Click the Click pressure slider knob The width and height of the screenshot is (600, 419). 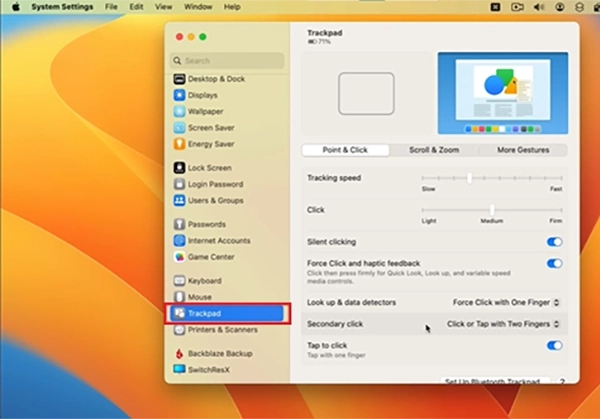pyautogui.click(x=492, y=210)
